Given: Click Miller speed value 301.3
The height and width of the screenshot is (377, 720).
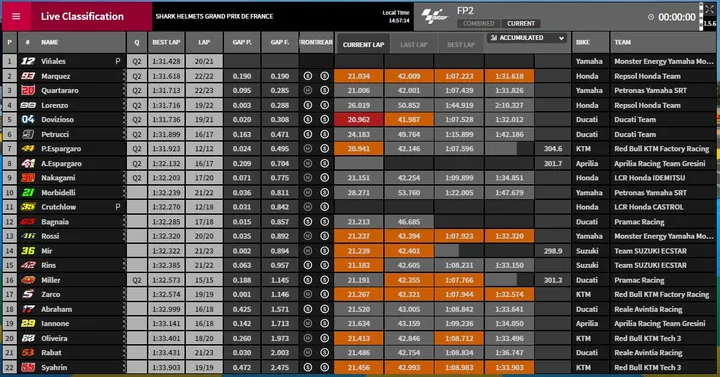Looking at the screenshot, I should click(x=553, y=280).
